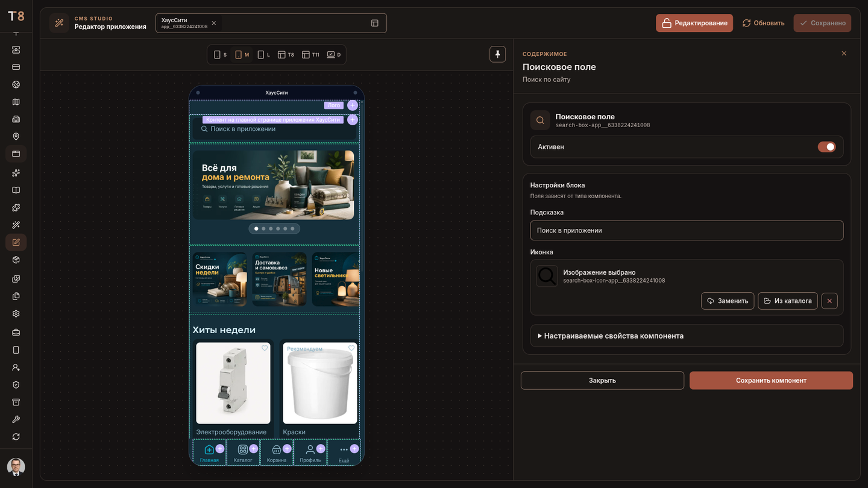Click the banner carousel pagination dots

tap(274, 229)
